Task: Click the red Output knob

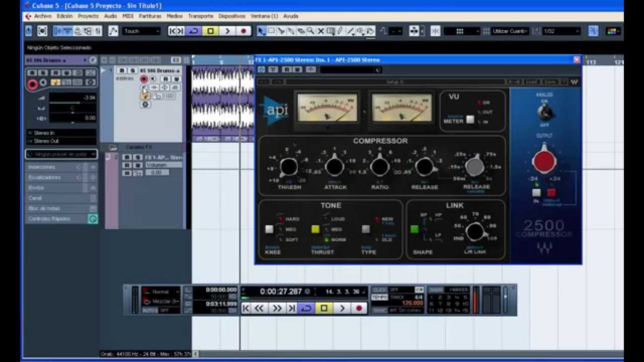Action: 544,162
